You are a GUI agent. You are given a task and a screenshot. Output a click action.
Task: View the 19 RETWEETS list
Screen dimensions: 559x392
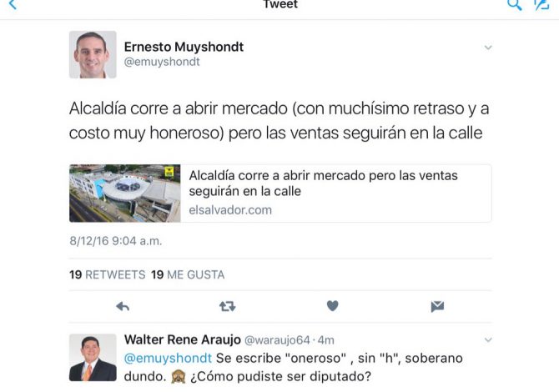[108, 274]
